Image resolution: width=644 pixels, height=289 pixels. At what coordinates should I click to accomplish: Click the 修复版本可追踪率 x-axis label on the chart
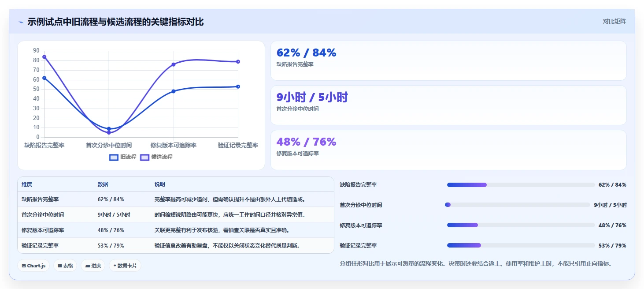174,145
